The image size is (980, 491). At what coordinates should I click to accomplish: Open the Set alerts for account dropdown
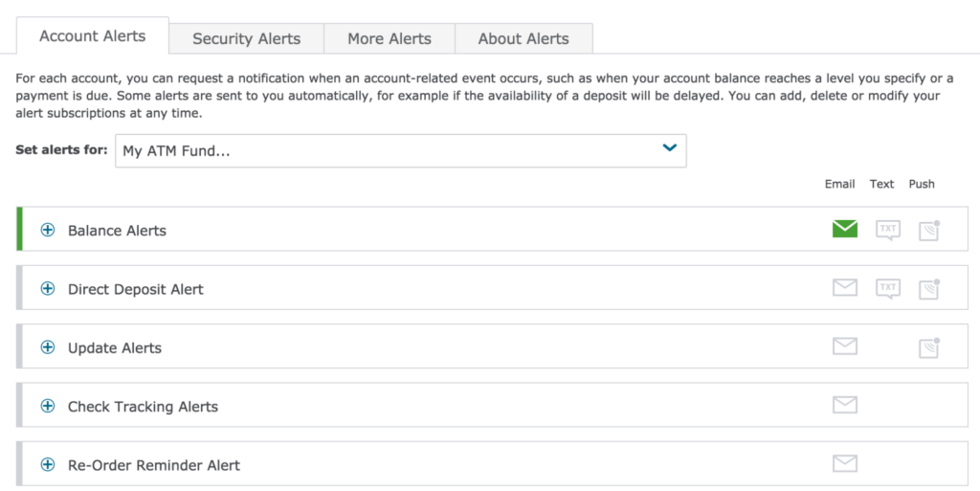[x=401, y=150]
